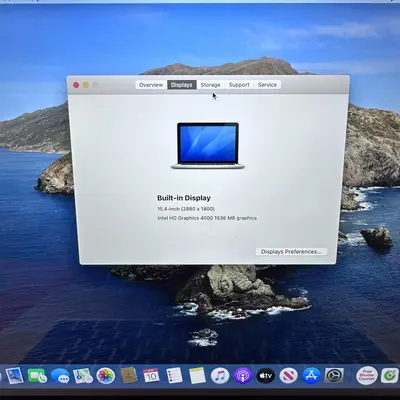
Task: Open Notes app in the dock
Action: (x=197, y=376)
